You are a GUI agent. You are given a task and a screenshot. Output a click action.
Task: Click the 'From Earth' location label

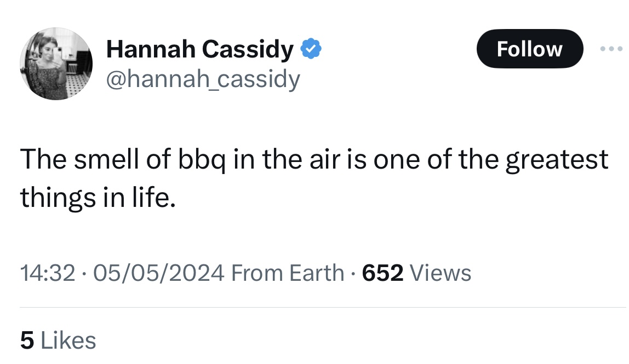288,273
